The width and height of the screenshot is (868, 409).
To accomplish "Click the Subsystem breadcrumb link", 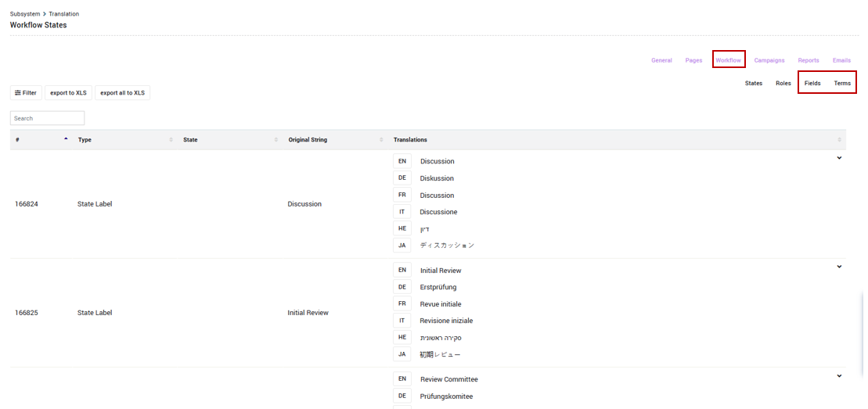I will click(24, 13).
